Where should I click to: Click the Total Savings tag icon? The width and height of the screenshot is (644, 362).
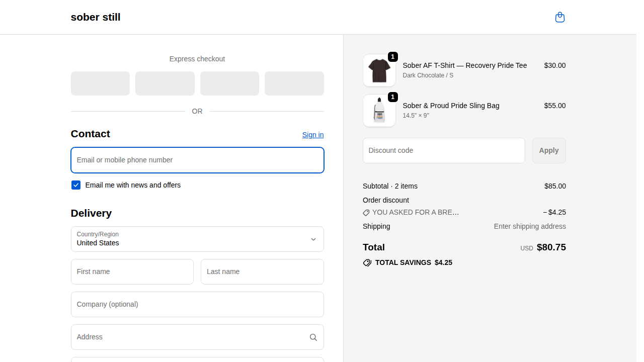367,262
